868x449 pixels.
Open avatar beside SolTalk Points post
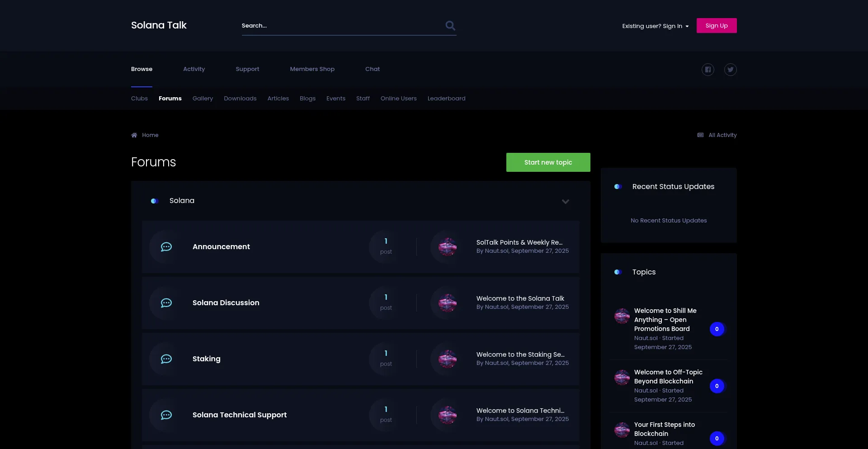pyautogui.click(x=447, y=247)
